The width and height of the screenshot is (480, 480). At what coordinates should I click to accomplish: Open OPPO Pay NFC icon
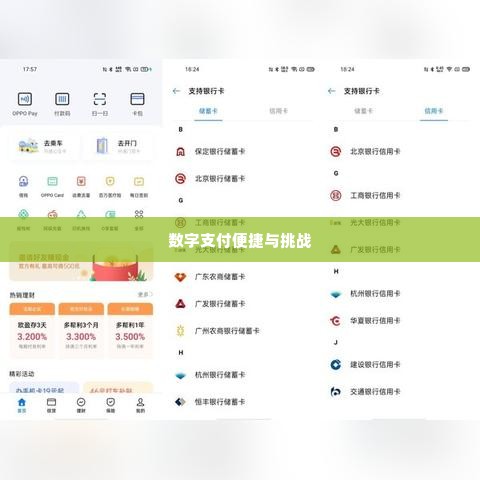click(25, 99)
